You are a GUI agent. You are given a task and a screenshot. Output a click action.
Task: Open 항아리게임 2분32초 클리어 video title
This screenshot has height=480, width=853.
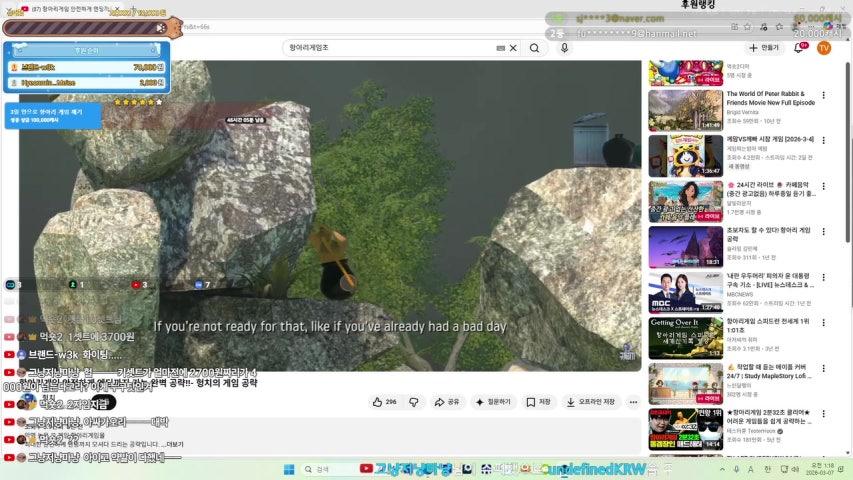[x=768, y=417]
